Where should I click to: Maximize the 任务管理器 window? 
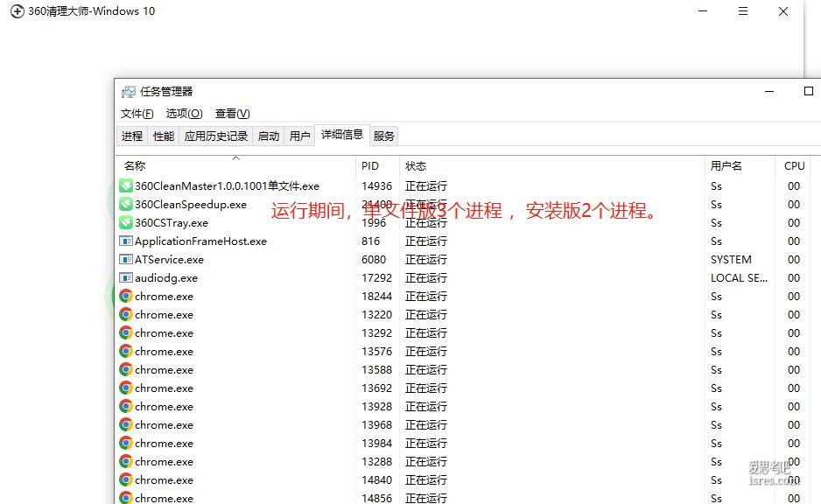[x=809, y=91]
